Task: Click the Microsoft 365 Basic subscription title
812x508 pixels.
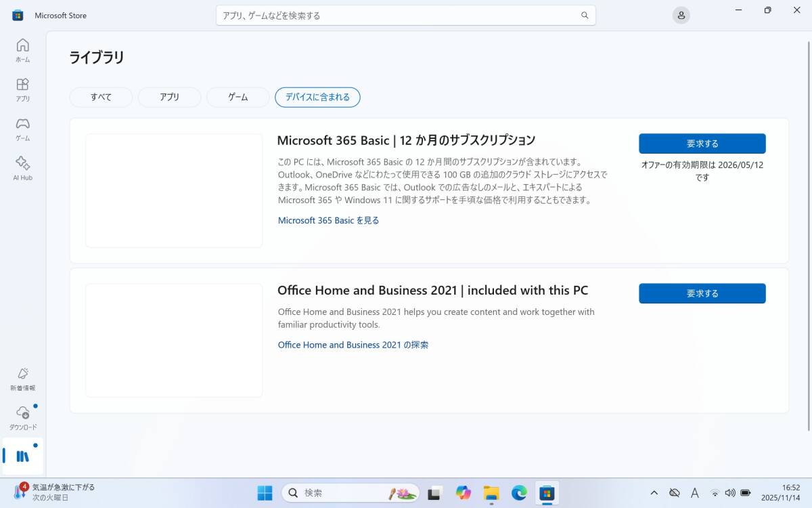Action: click(x=406, y=140)
